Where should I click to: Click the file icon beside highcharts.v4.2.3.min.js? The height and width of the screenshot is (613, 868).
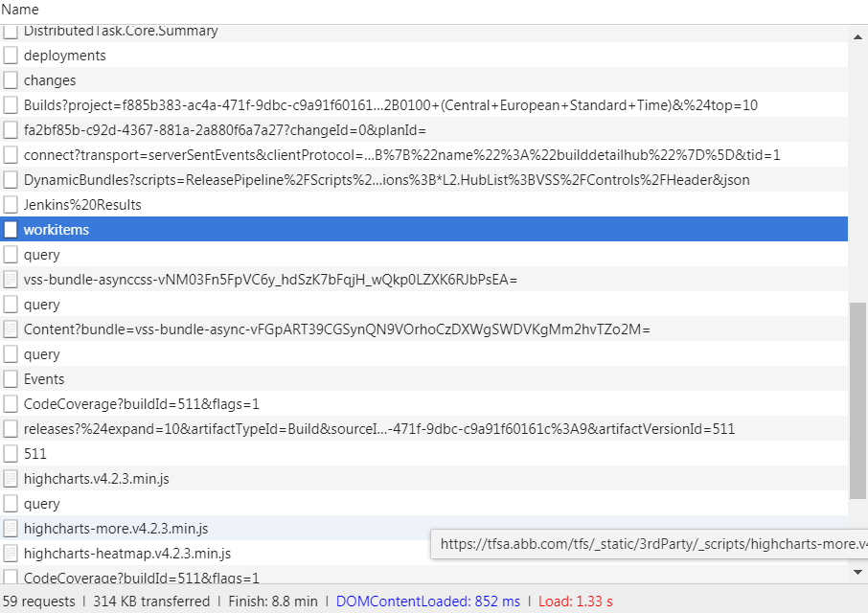[x=10, y=478]
